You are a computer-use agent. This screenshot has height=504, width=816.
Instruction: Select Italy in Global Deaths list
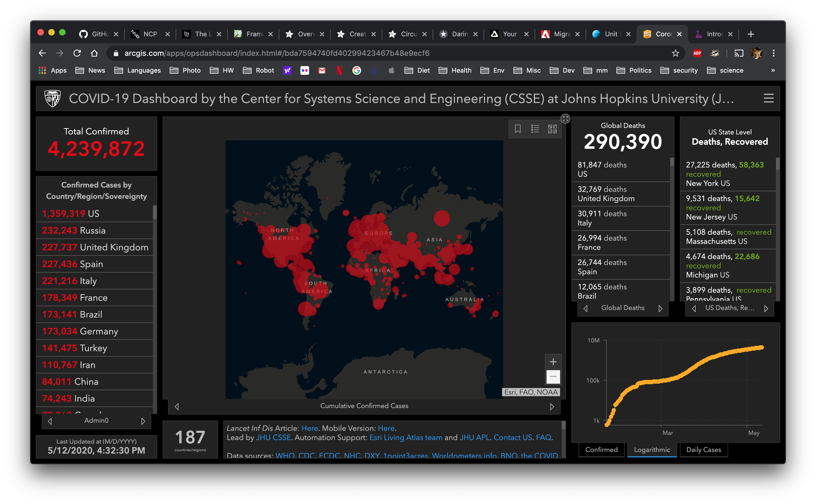(621, 218)
